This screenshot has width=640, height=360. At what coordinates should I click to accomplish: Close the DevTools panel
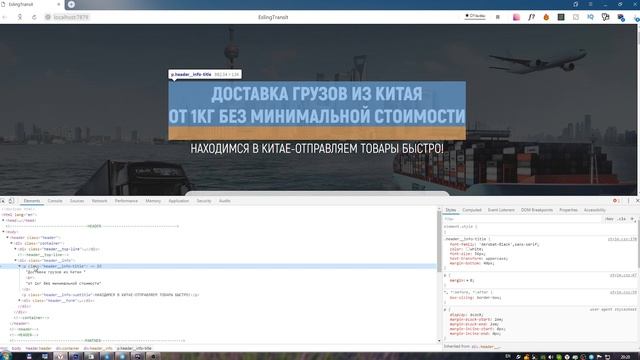tap(637, 201)
